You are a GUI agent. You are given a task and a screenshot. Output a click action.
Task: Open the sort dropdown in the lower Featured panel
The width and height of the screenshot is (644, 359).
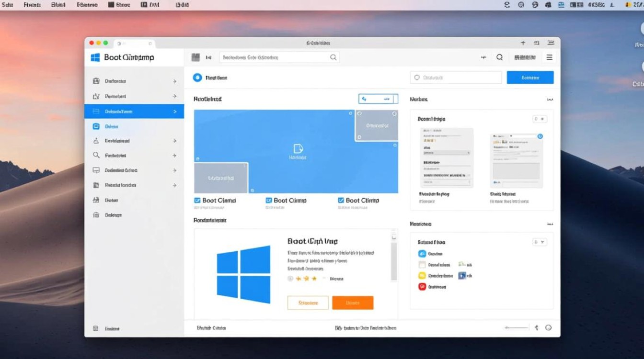coord(540,242)
